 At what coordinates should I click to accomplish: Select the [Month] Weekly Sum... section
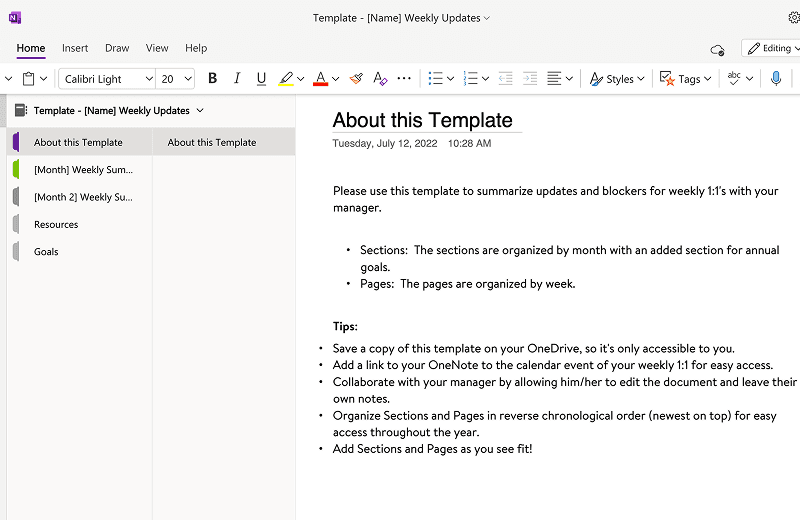(x=80, y=169)
